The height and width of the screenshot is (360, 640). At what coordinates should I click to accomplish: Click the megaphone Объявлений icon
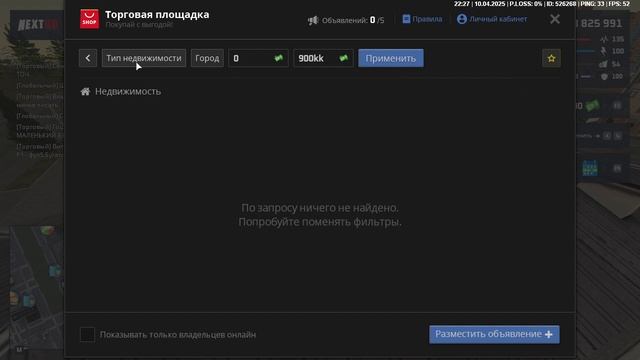[x=313, y=20]
